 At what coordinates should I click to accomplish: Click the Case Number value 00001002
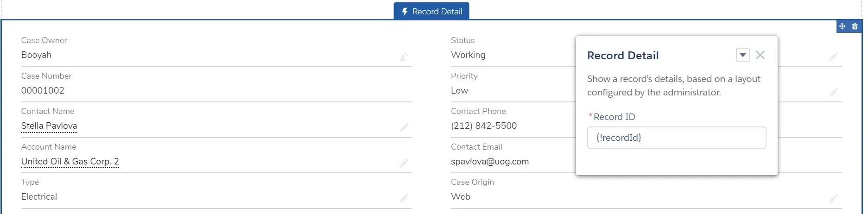pos(43,91)
